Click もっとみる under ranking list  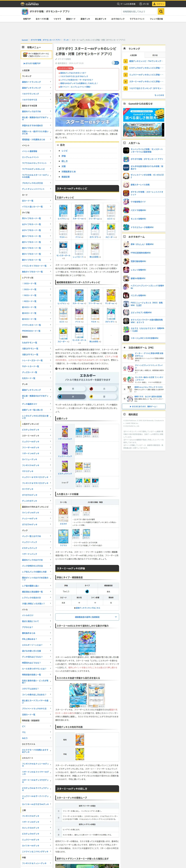pos(159,95)
